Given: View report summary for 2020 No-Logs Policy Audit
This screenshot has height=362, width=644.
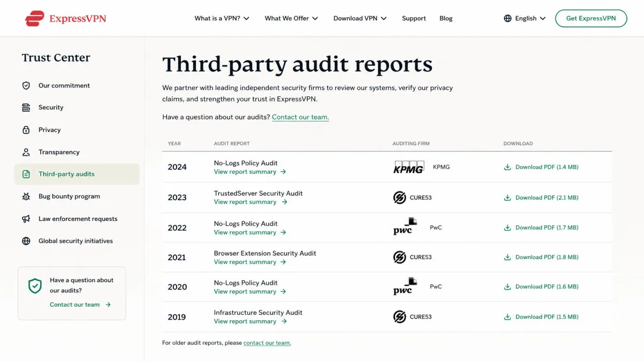Looking at the screenshot, I should 250,291.
